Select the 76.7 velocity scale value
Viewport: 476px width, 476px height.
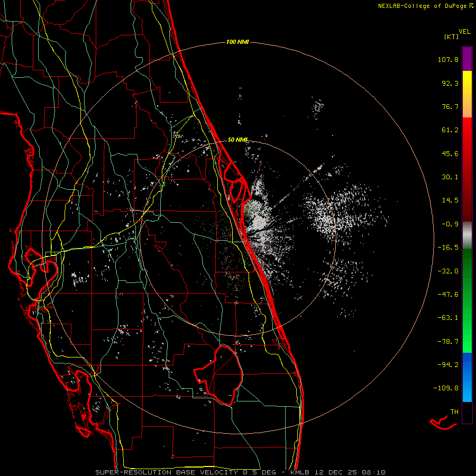coord(450,106)
